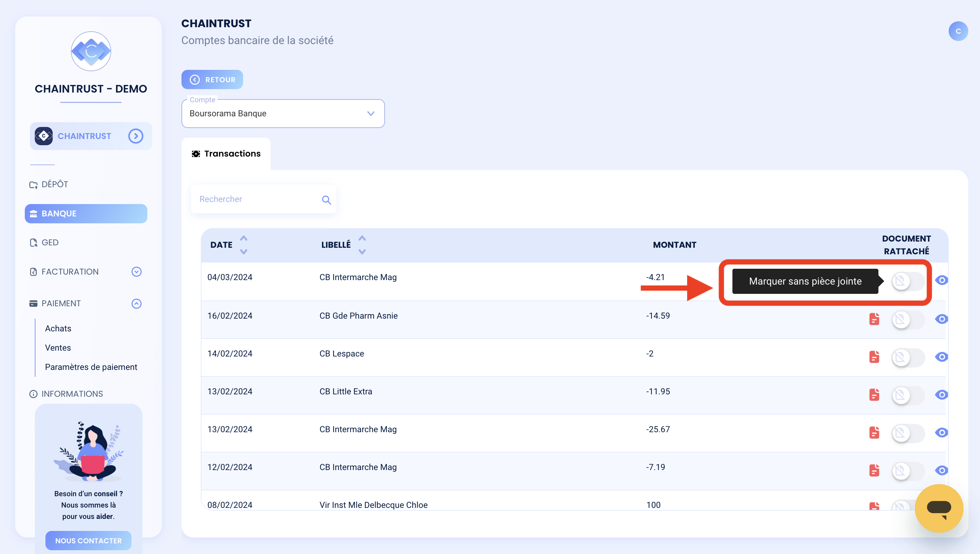Image resolution: width=980 pixels, height=554 pixels.
Task: Open the Compte dropdown Boursorama Banque
Action: click(283, 114)
